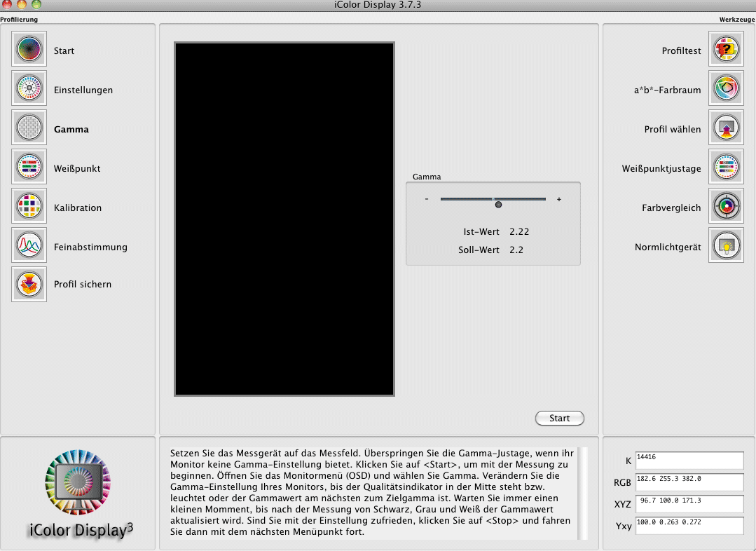Screen dimensions: 756x551
Task: Click into the K value field
Action: pos(689,460)
